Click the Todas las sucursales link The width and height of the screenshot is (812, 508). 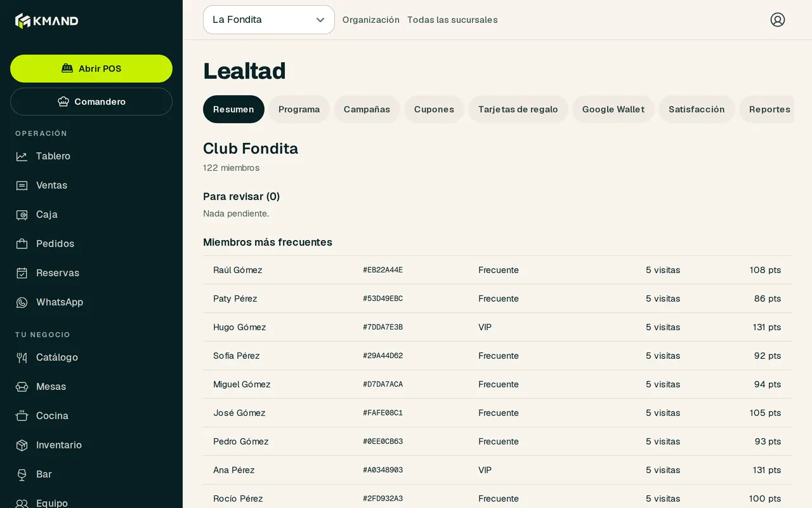(x=452, y=20)
